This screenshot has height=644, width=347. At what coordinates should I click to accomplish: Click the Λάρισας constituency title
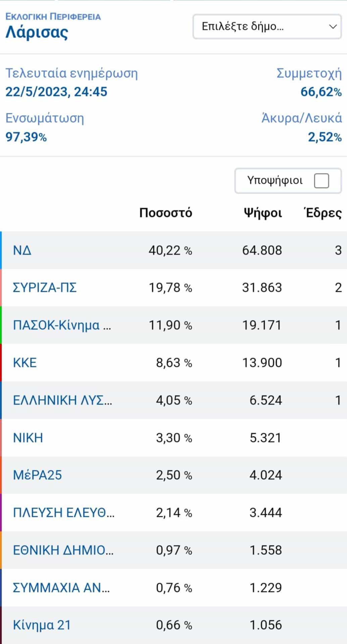[x=37, y=33]
